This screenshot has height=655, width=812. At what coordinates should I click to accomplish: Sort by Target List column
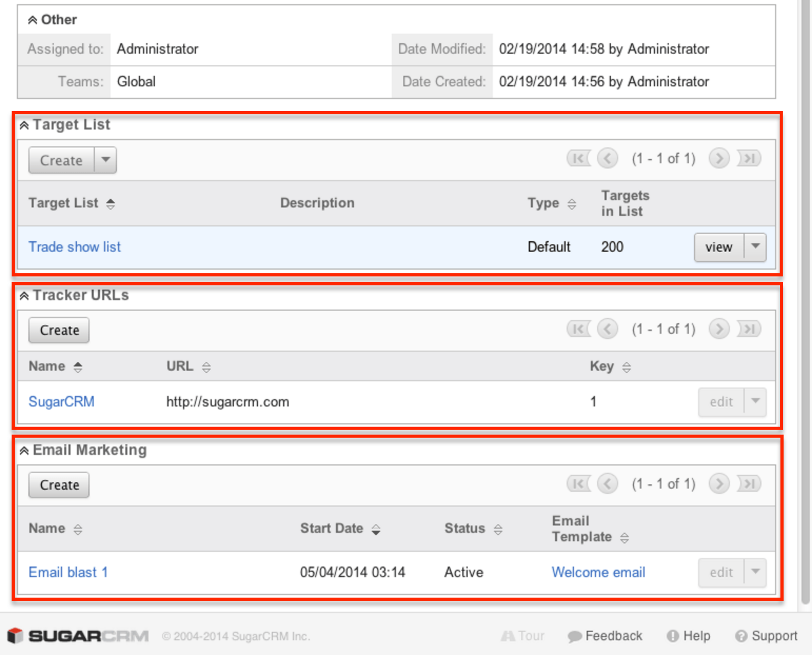tap(72, 203)
